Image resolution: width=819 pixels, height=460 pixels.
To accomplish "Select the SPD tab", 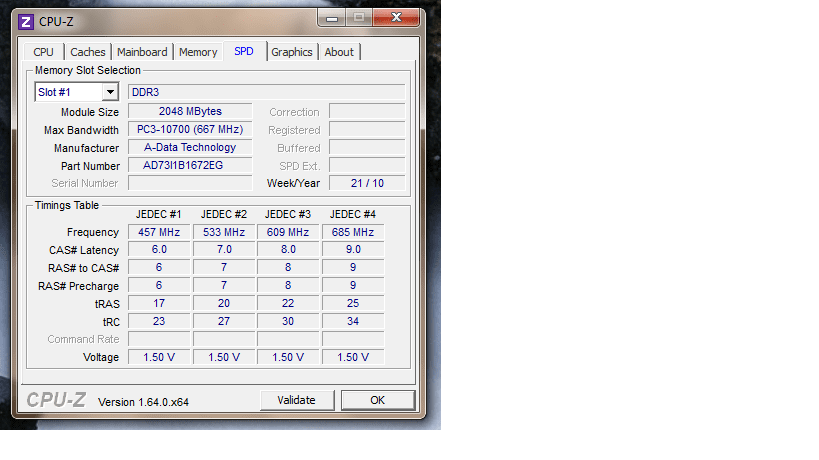I will (x=244, y=51).
